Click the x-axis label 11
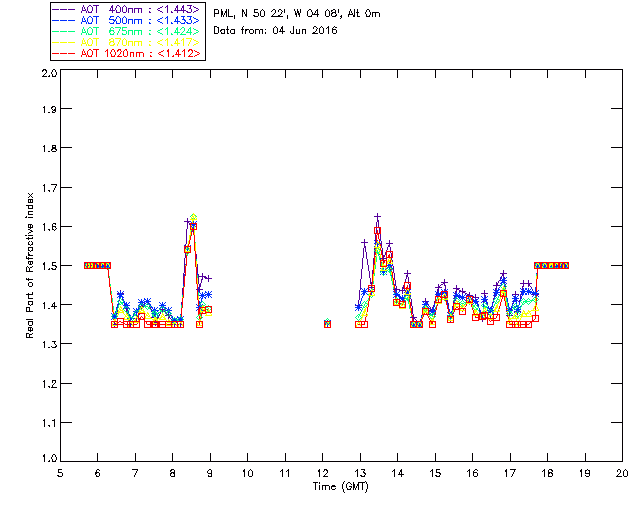The height and width of the screenshot is (512, 640). [x=285, y=473]
